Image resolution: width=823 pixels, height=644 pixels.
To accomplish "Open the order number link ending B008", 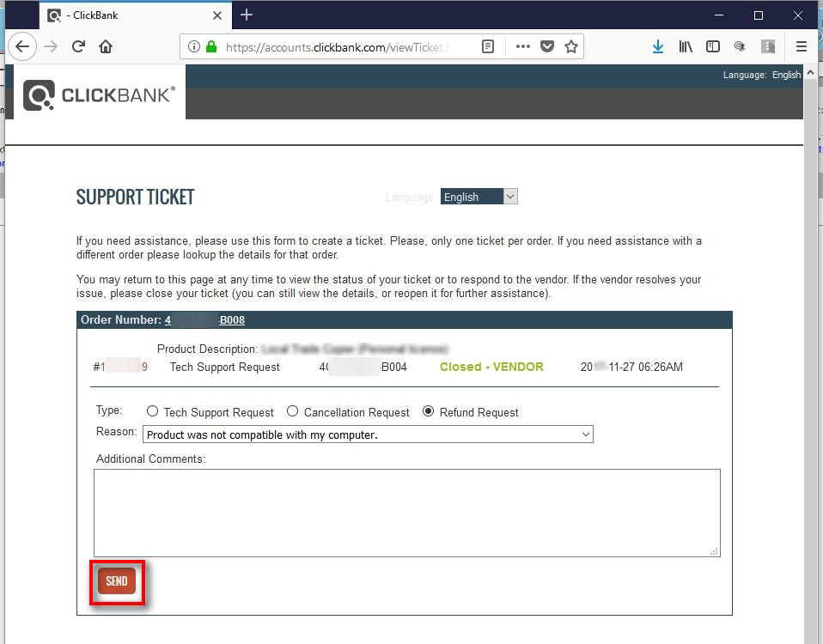I will tap(204, 320).
